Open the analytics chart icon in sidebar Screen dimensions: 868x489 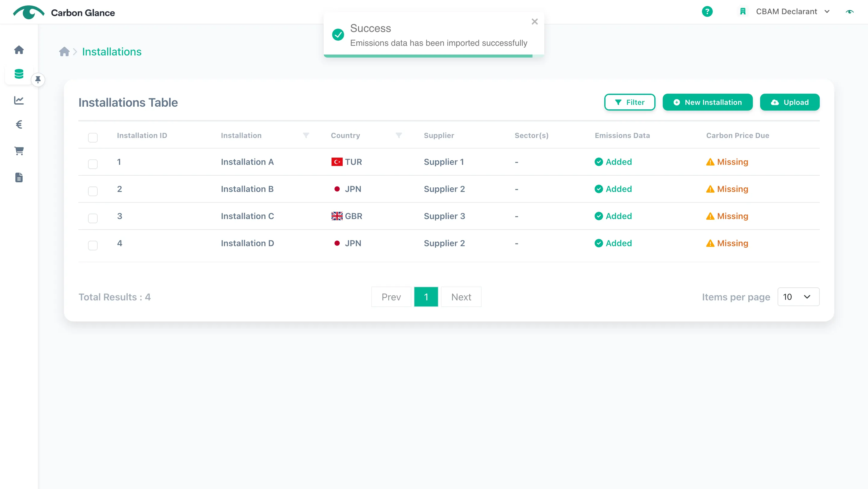click(19, 100)
